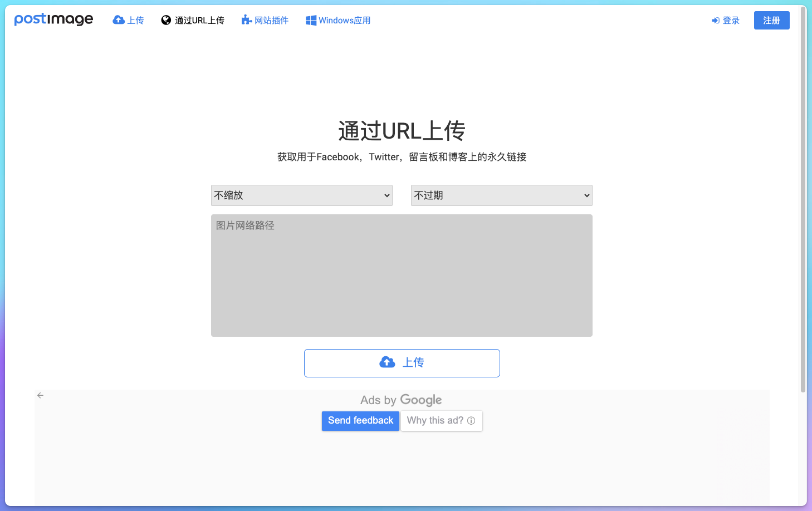Click the login arrow icon next to 登录
This screenshot has width=812, height=511.
tap(715, 20)
